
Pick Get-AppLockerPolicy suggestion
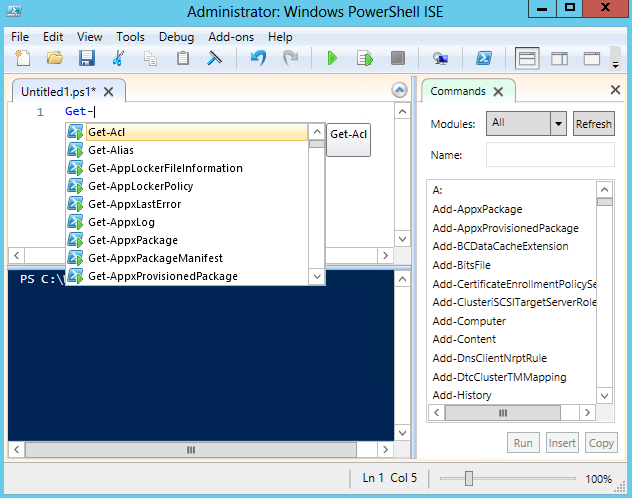187,186
